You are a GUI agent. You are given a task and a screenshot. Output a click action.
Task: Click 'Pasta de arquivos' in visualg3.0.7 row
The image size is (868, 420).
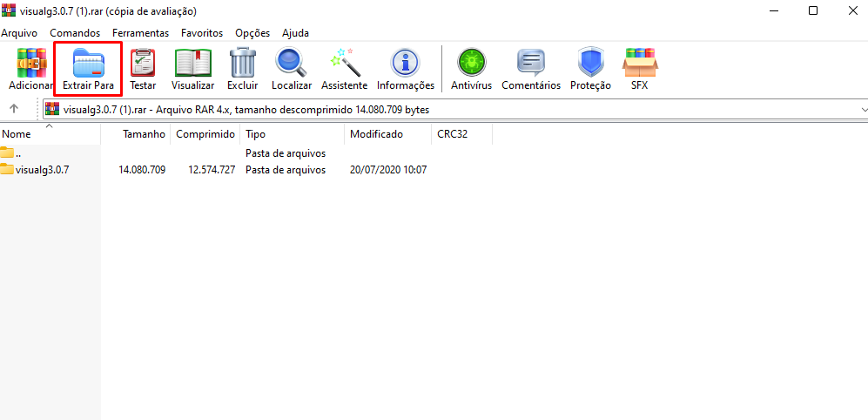coord(286,170)
